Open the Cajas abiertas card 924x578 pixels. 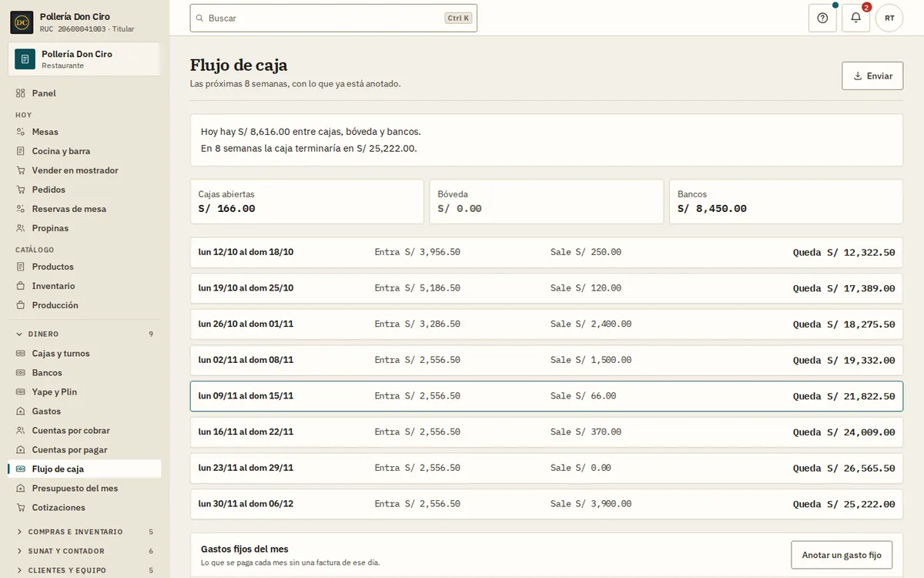tap(307, 202)
